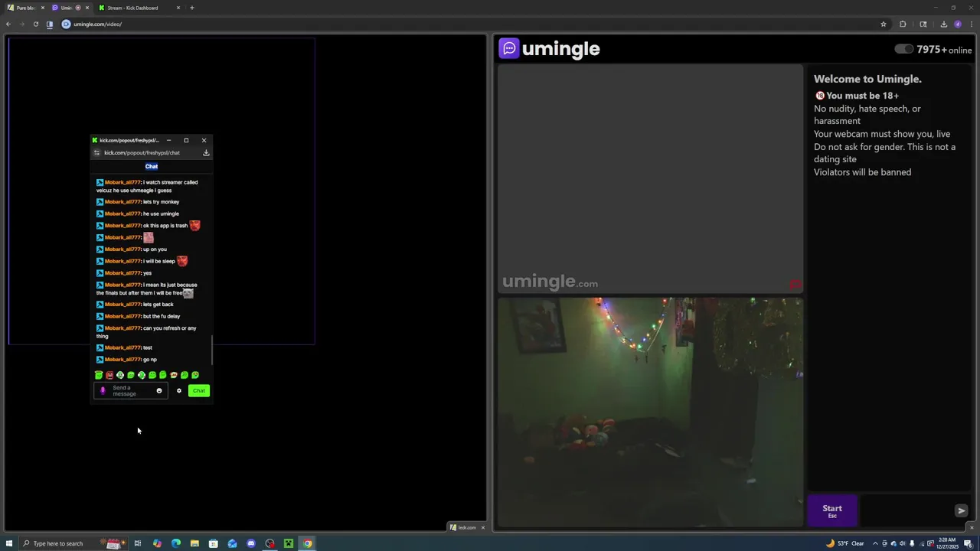Click username on 'go np' message

click(122, 360)
